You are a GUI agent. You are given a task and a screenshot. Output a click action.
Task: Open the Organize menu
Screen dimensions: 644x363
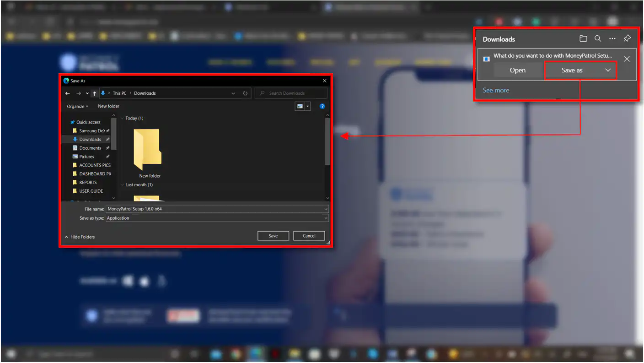pyautogui.click(x=77, y=106)
